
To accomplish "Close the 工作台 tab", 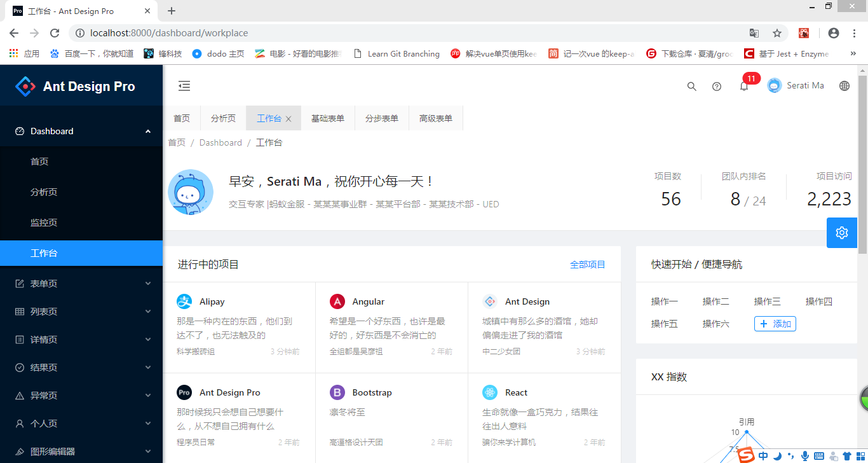I will (x=288, y=119).
